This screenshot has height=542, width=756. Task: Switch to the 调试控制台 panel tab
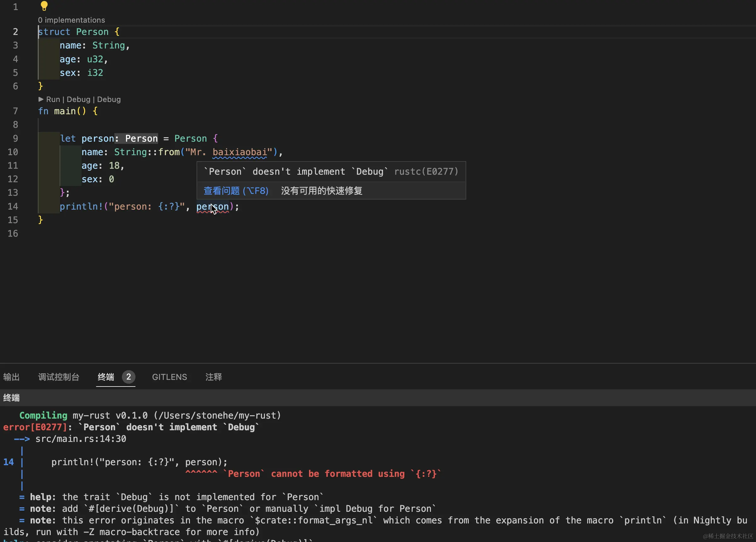click(x=59, y=377)
